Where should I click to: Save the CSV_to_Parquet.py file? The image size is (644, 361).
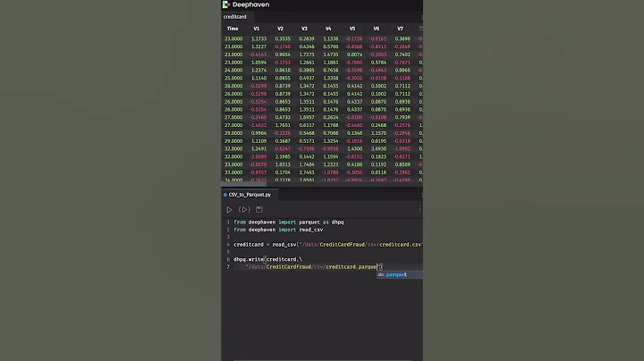pos(259,210)
